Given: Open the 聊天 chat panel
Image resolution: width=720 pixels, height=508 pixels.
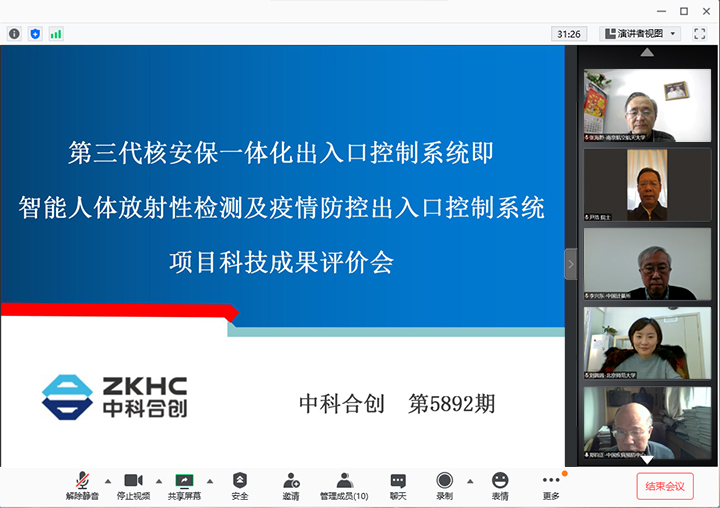Looking at the screenshot, I should pos(398,486).
